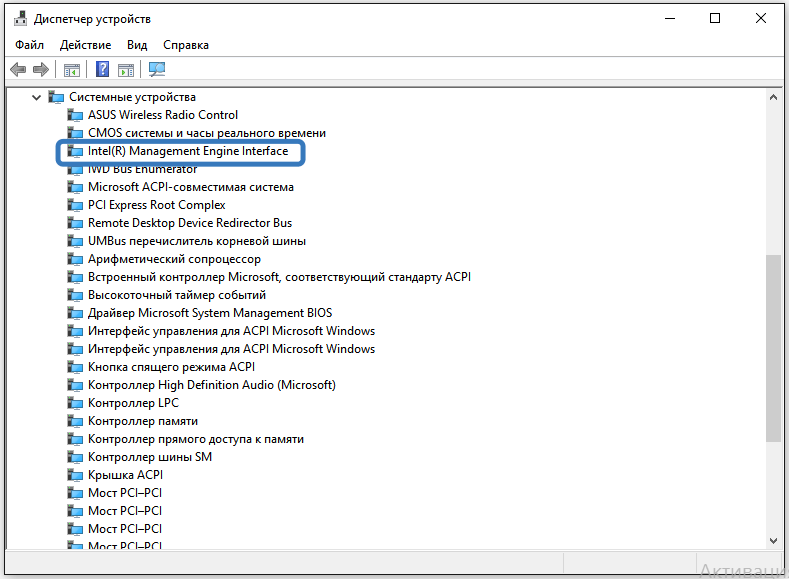Collapse the Системные устройства category

coord(36,97)
